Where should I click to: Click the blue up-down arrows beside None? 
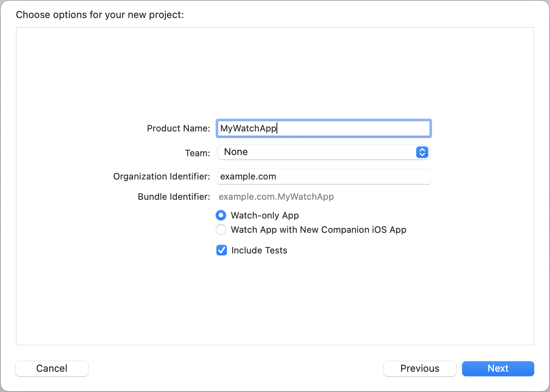coord(422,152)
